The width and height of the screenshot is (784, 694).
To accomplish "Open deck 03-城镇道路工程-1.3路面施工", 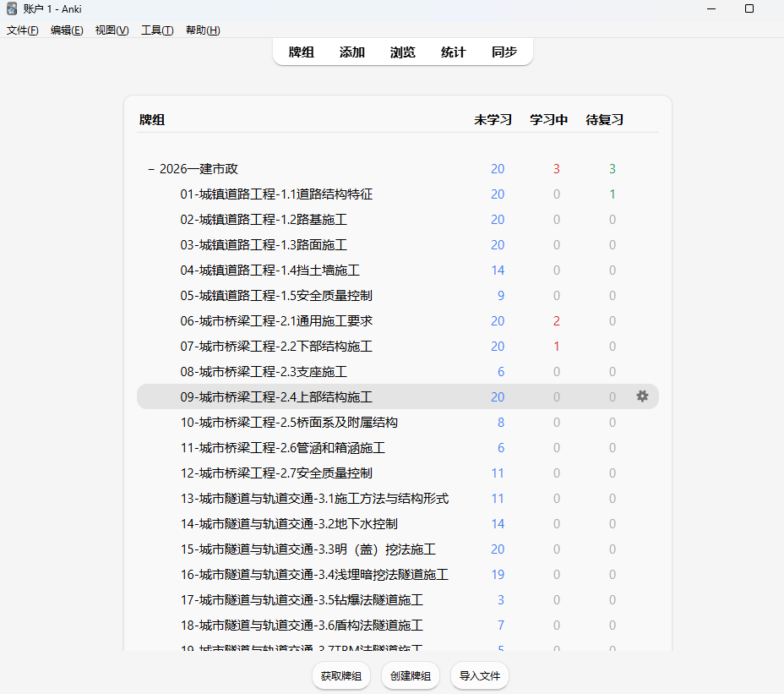I will (264, 245).
